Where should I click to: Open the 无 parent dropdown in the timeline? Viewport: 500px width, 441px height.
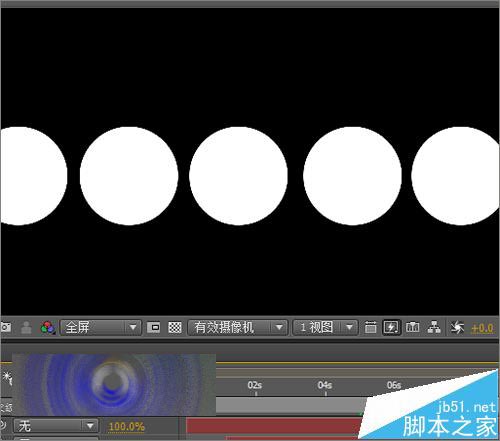56,426
